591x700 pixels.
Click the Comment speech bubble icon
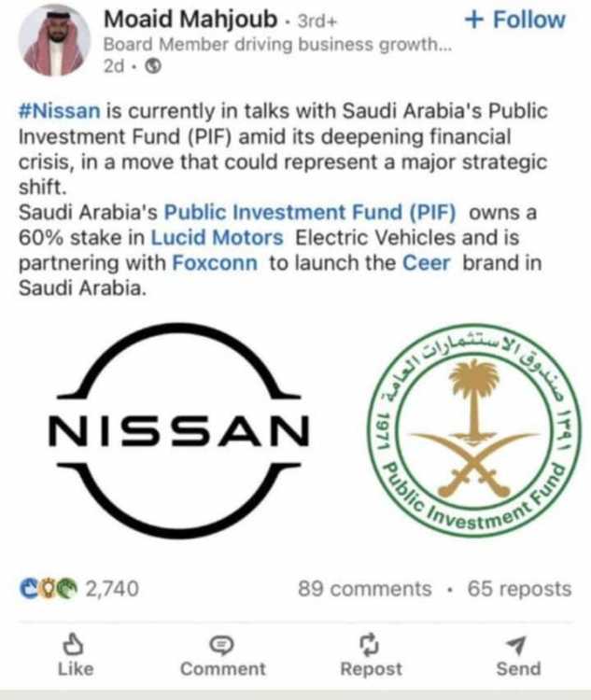(222, 644)
